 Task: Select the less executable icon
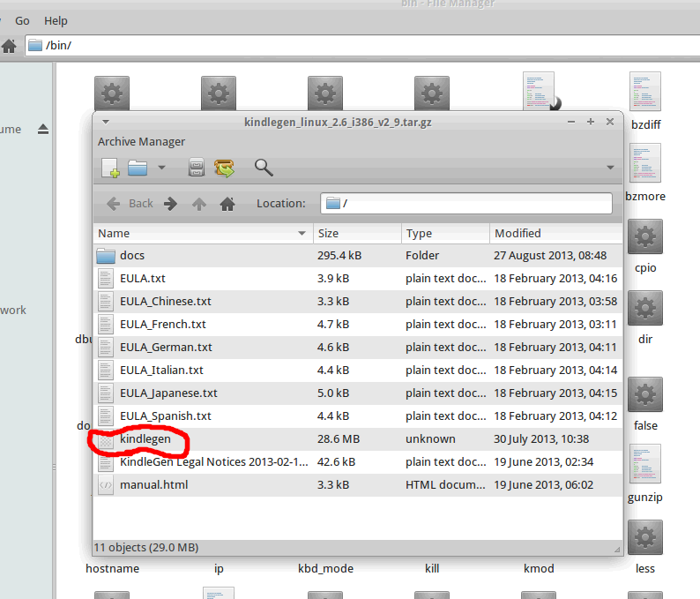[x=645, y=537]
